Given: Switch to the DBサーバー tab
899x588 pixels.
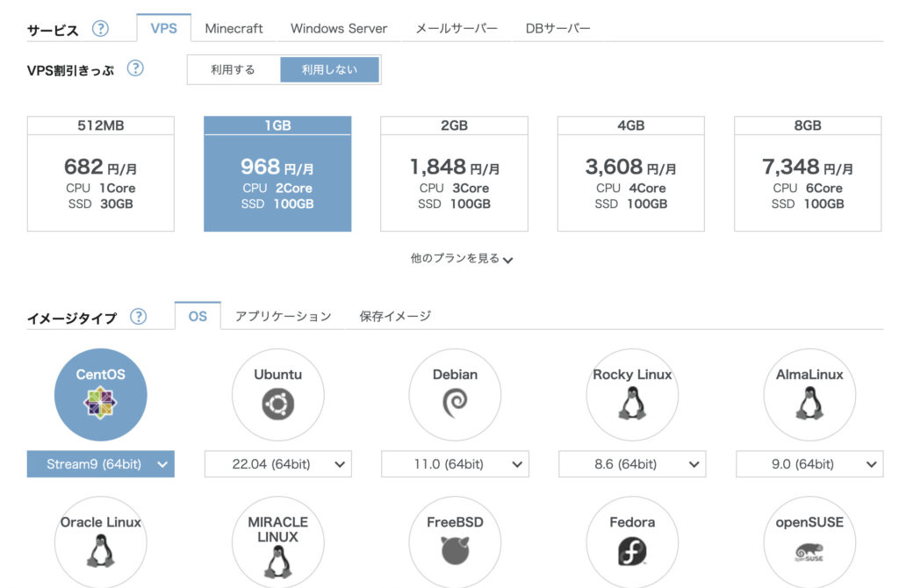Looking at the screenshot, I should (557, 28).
